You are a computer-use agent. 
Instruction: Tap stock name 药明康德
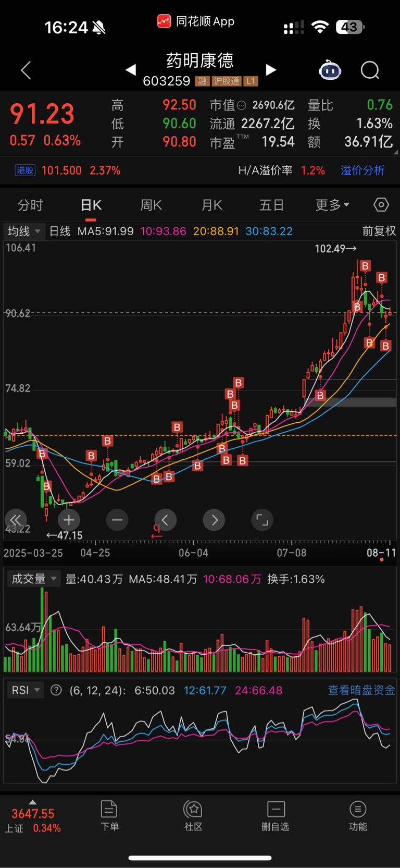point(200,60)
